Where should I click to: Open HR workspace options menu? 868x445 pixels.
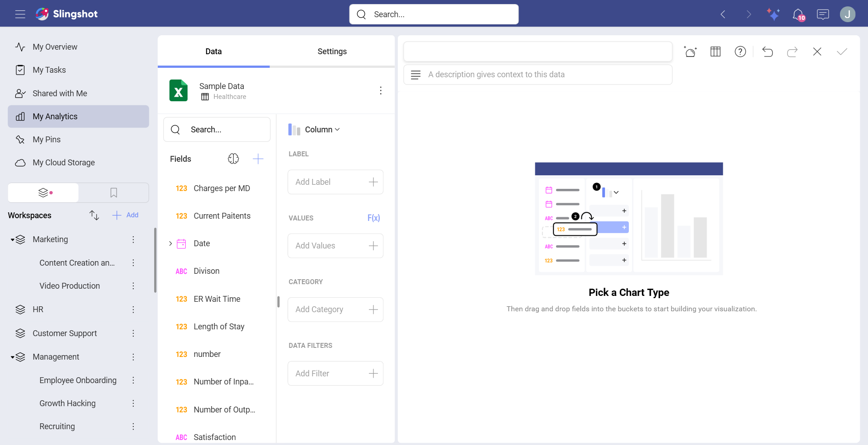click(133, 309)
